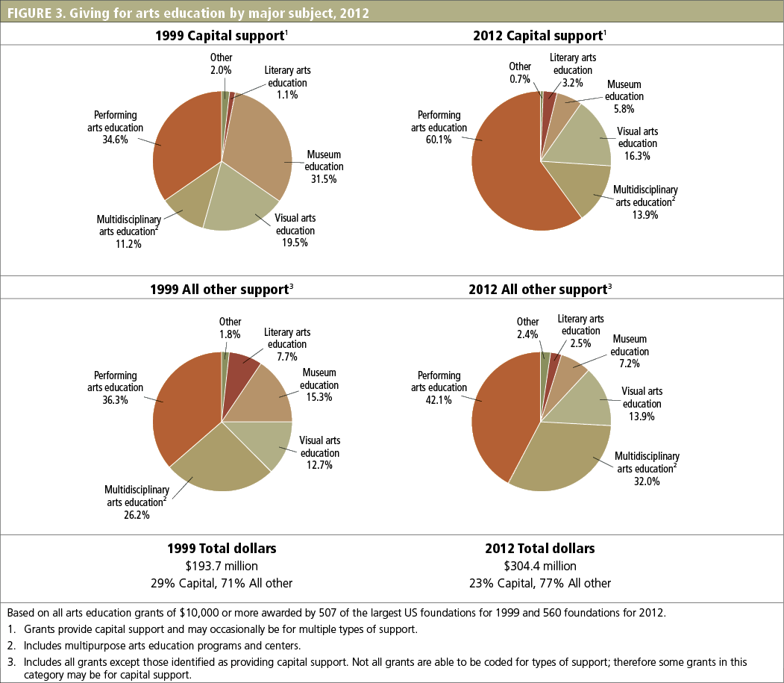
Task: Click the '1999 Total dollars' heading
Action: [222, 549]
